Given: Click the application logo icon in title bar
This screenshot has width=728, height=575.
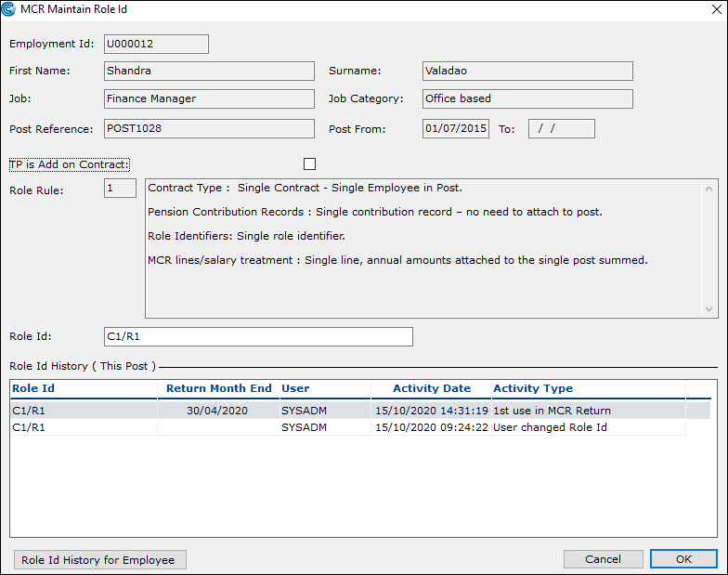Looking at the screenshot, I should [8, 9].
